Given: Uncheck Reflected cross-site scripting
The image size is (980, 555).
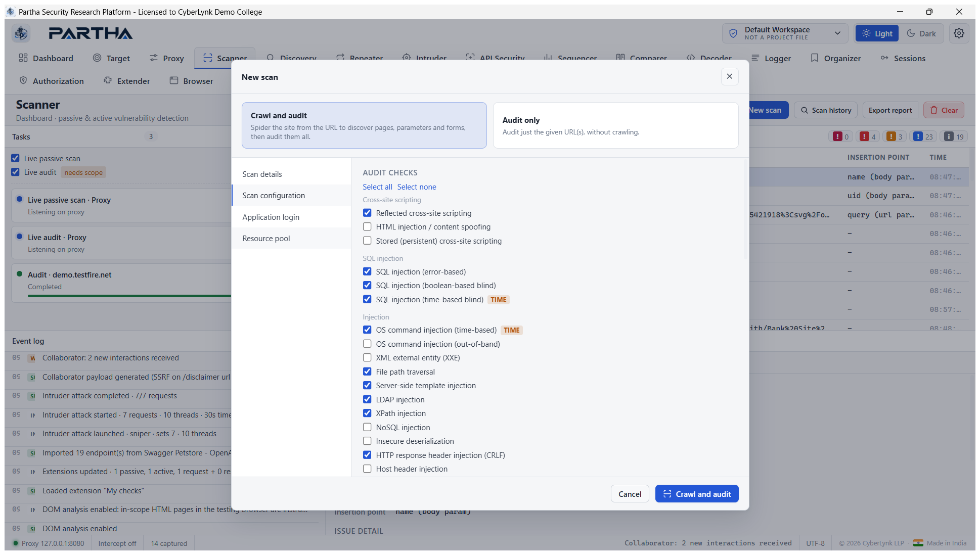Looking at the screenshot, I should point(367,213).
